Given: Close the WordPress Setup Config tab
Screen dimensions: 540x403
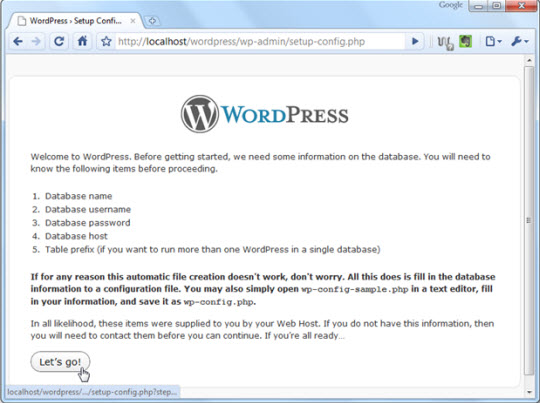Looking at the screenshot, I should [133, 21].
